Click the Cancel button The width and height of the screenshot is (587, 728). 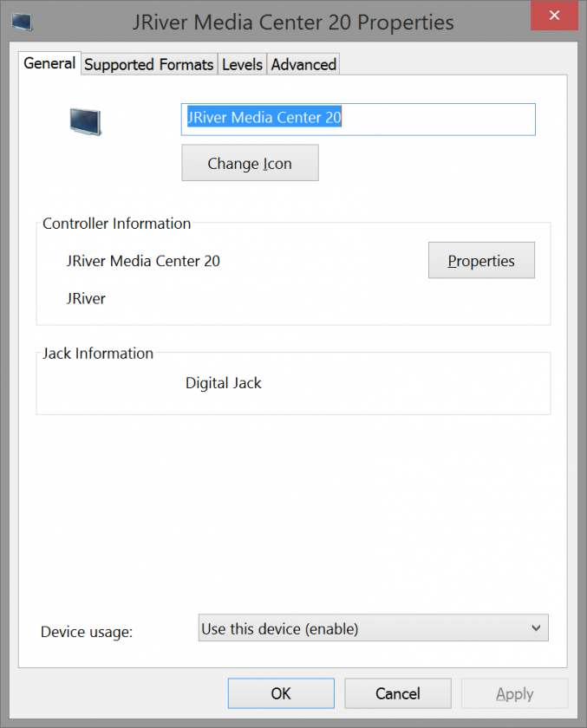pos(397,693)
